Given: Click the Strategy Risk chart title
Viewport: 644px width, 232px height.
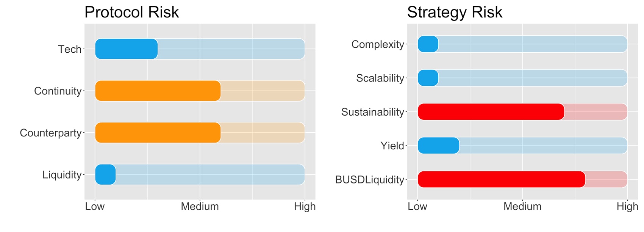Looking at the screenshot, I should (455, 12).
